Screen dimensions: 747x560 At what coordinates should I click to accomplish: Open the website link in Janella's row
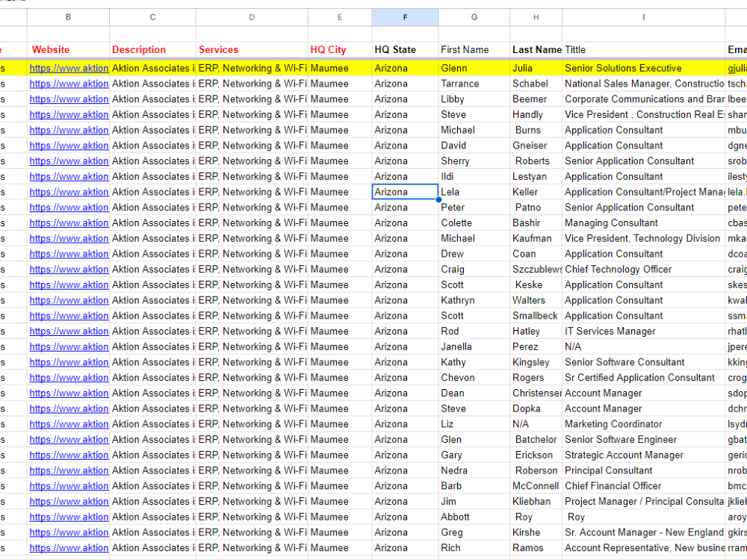pyautogui.click(x=69, y=346)
